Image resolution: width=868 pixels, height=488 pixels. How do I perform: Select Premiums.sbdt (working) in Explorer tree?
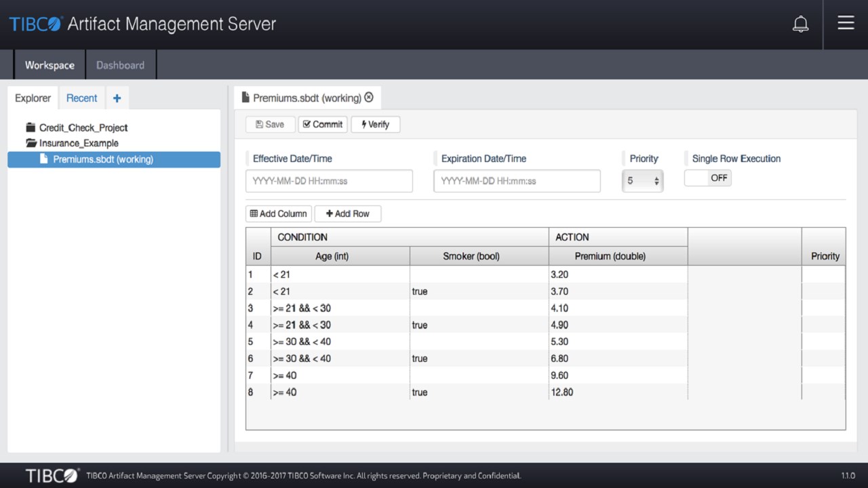tap(114, 159)
